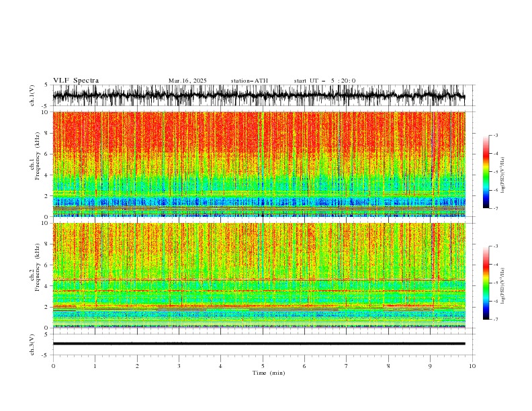Click the '-3' value on lower color bar
This screenshot has height=411, width=532.
click(496, 246)
